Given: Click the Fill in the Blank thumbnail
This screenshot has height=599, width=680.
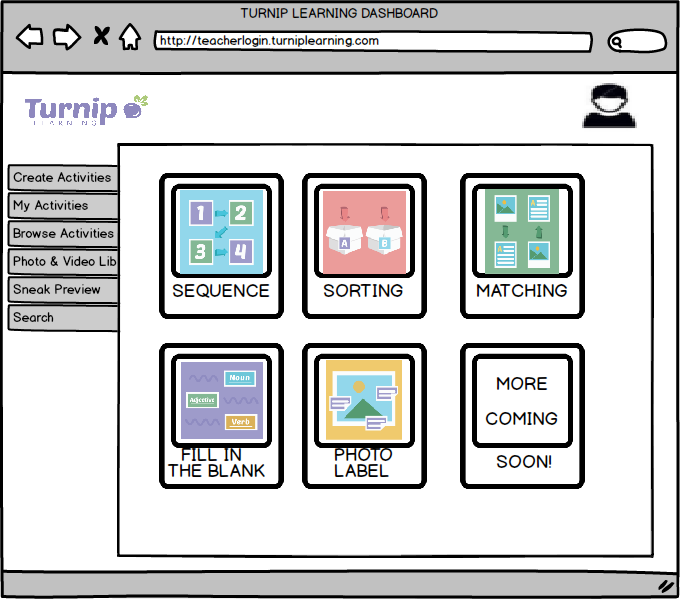Looking at the screenshot, I should [221, 401].
